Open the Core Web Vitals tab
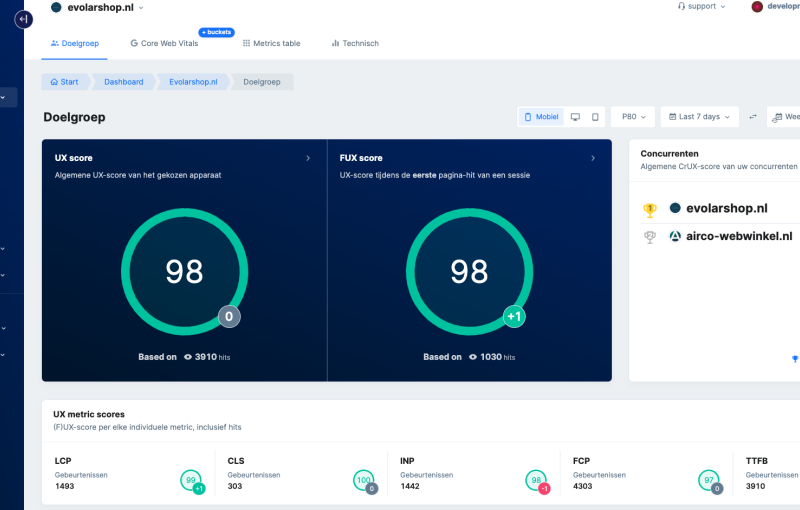Image resolution: width=800 pixels, height=510 pixels. pyautogui.click(x=164, y=43)
